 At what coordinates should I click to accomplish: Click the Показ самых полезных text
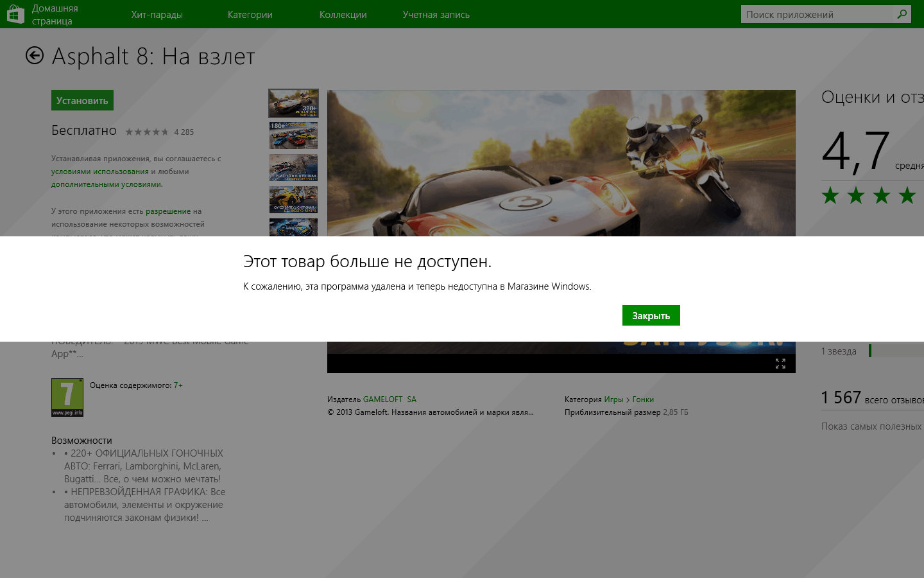[x=873, y=426]
